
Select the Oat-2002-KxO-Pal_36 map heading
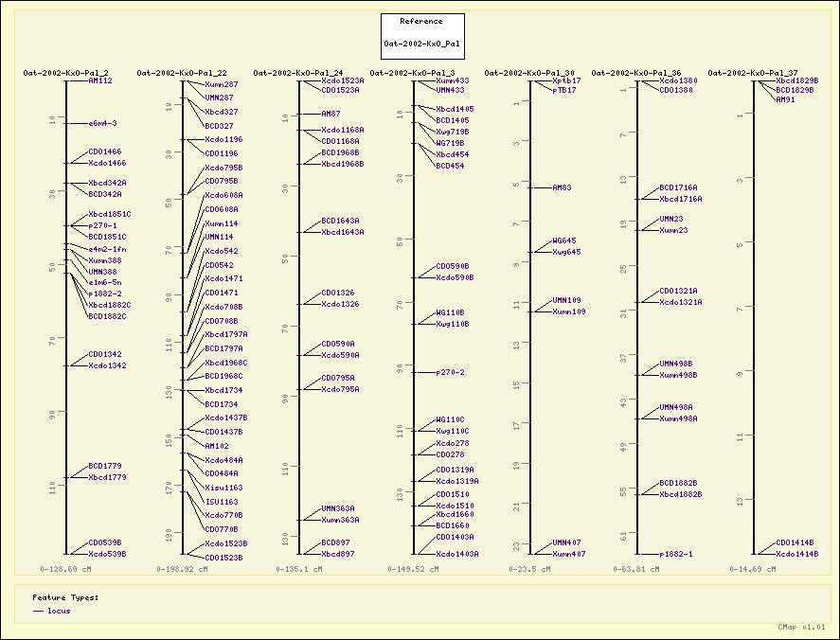(636, 73)
